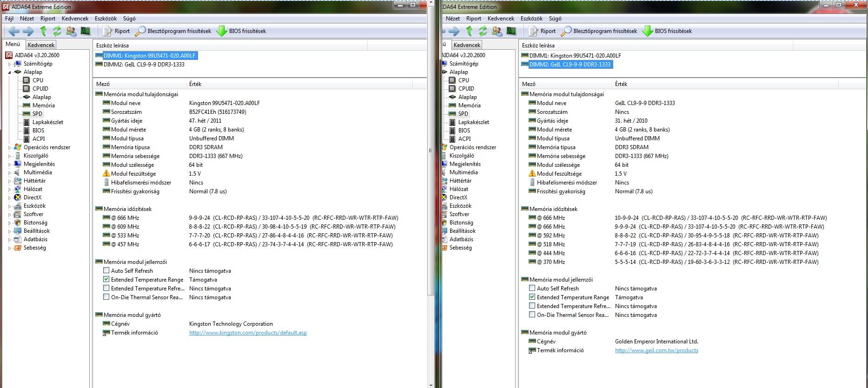
Task: Open BIOS frissítések in left window
Action: click(241, 31)
